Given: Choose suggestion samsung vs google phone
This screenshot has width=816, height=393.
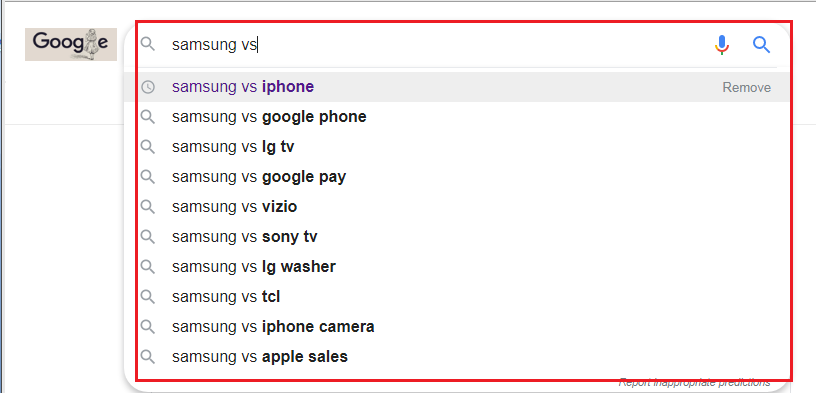Looking at the screenshot, I should (463, 117).
